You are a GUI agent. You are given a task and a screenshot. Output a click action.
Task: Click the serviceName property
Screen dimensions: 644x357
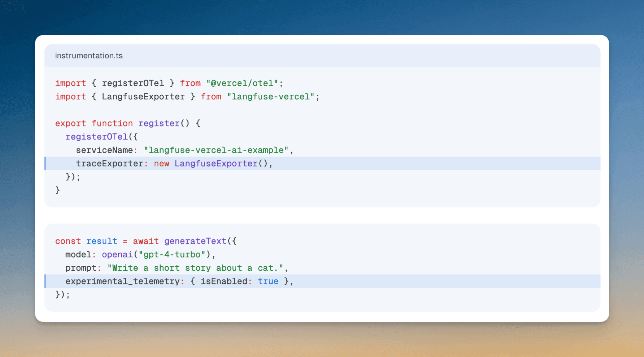pyautogui.click(x=104, y=150)
